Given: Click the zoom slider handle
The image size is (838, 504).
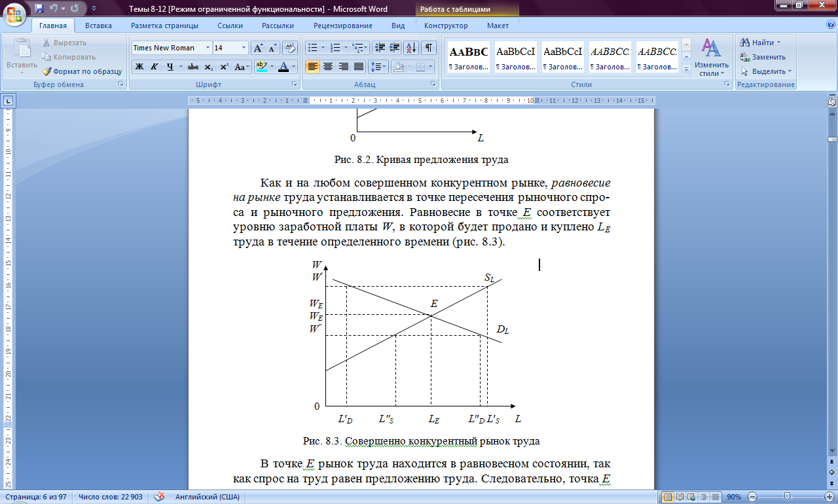Looking at the screenshot, I should (786, 497).
